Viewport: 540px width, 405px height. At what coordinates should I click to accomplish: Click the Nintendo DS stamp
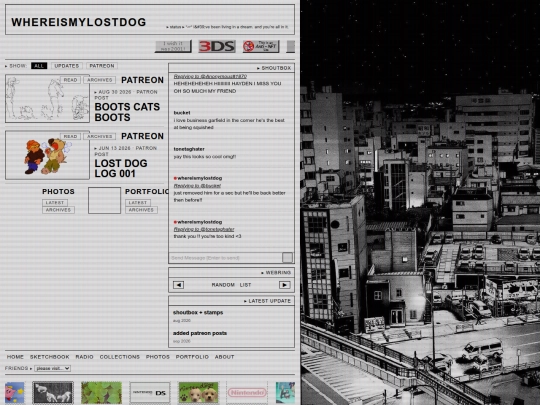click(x=150, y=393)
